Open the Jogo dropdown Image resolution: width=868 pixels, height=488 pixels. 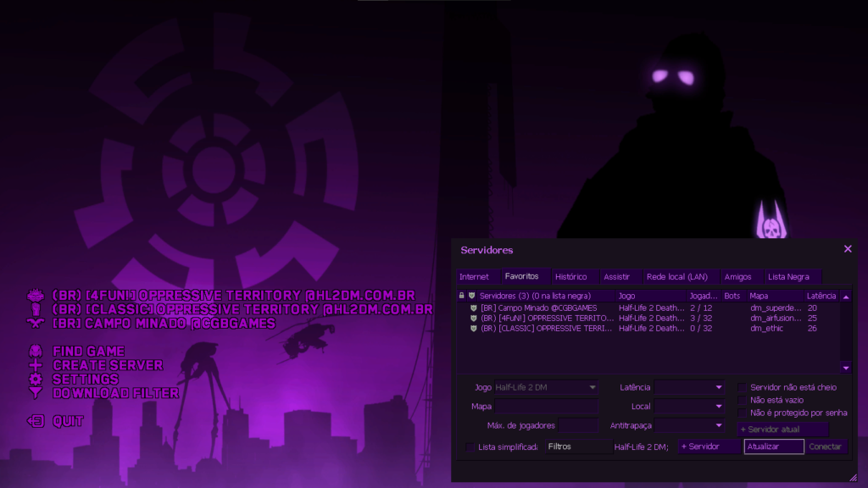[546, 387]
